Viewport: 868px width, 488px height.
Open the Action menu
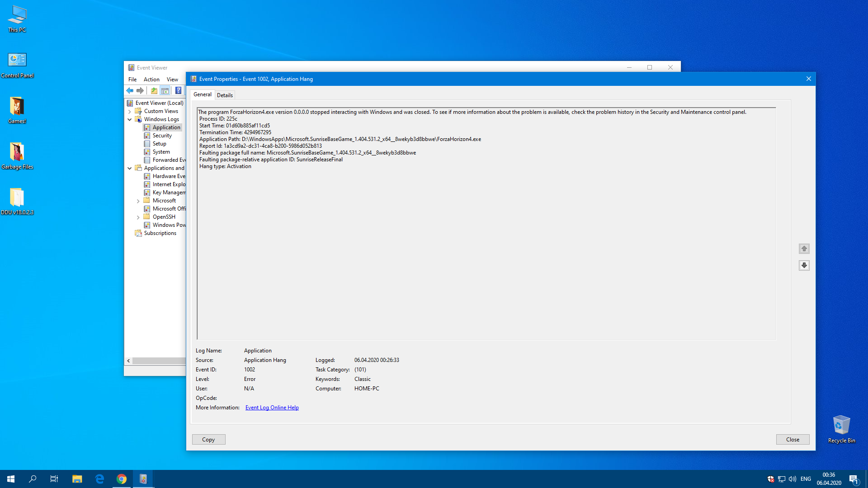click(x=151, y=80)
